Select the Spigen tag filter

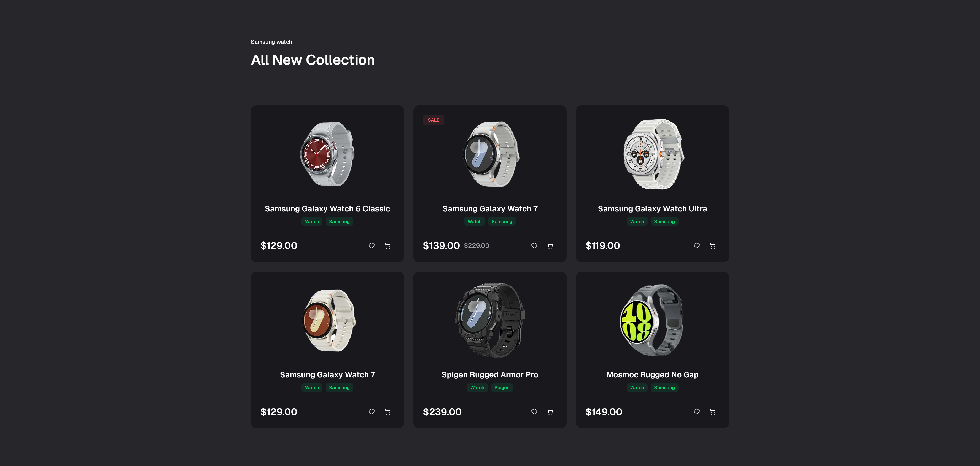pyautogui.click(x=502, y=388)
